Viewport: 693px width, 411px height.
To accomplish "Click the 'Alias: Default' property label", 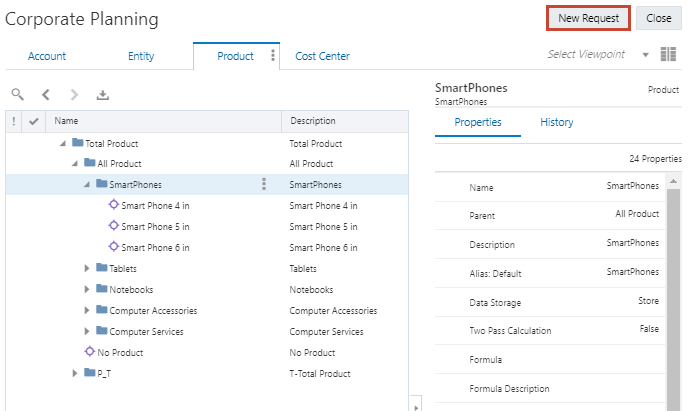I will click(495, 274).
